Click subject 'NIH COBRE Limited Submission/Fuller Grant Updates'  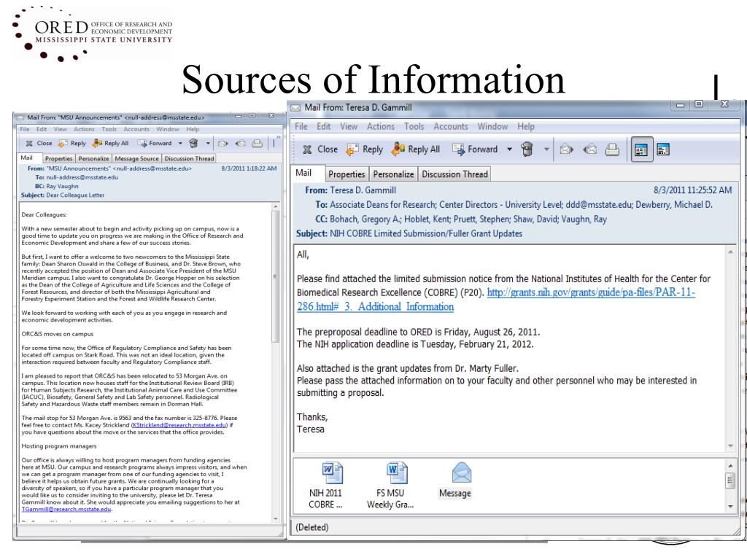point(426,234)
